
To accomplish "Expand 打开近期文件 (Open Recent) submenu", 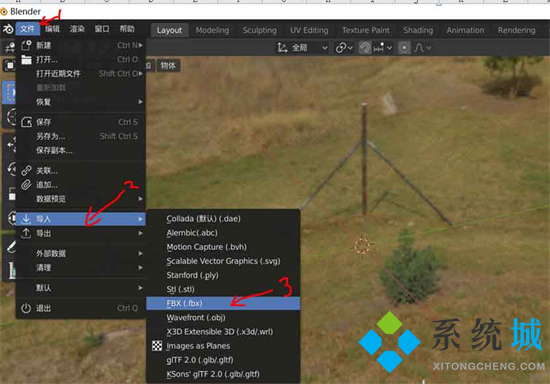I will [81, 74].
